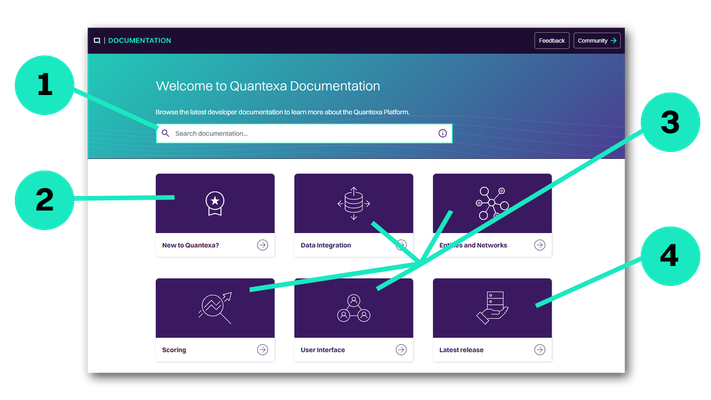This screenshot has height=400, width=711.
Task: Click the Welcome to Quantexa Documentation heading
Action: coord(268,86)
